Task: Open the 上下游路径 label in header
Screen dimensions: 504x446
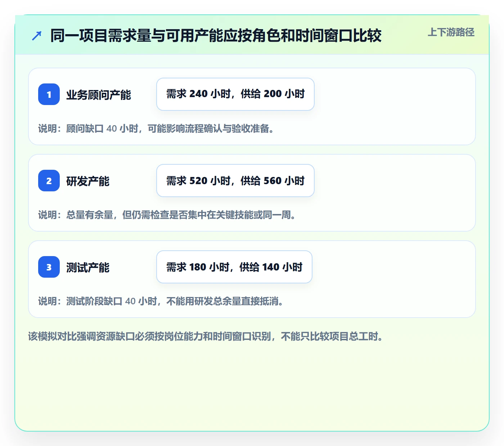Action: pyautogui.click(x=451, y=32)
